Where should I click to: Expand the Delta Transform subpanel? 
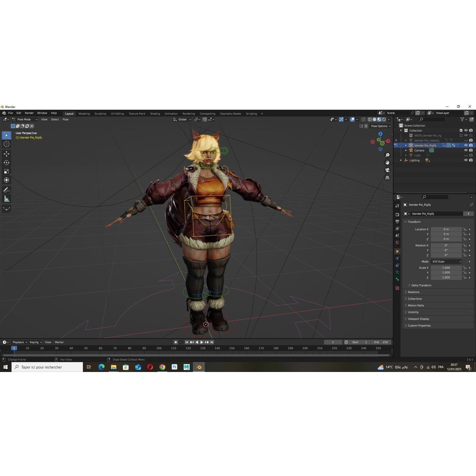point(421,285)
